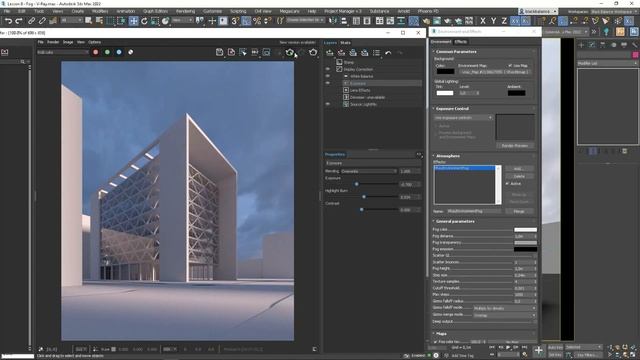Screen dimensions: 640x360
Task: Open the Options menu in frame buffer
Action: [x=94, y=42]
